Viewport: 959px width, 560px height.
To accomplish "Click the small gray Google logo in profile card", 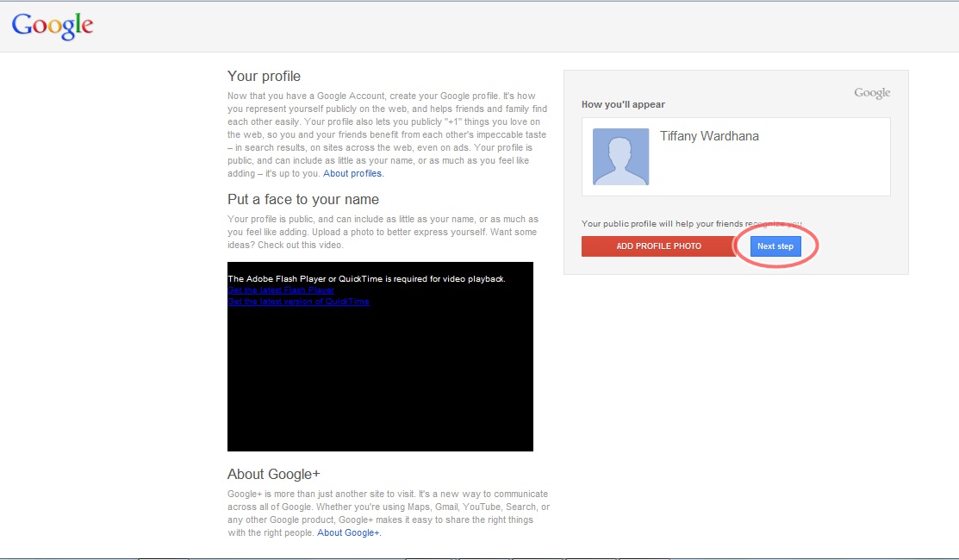I will (872, 93).
